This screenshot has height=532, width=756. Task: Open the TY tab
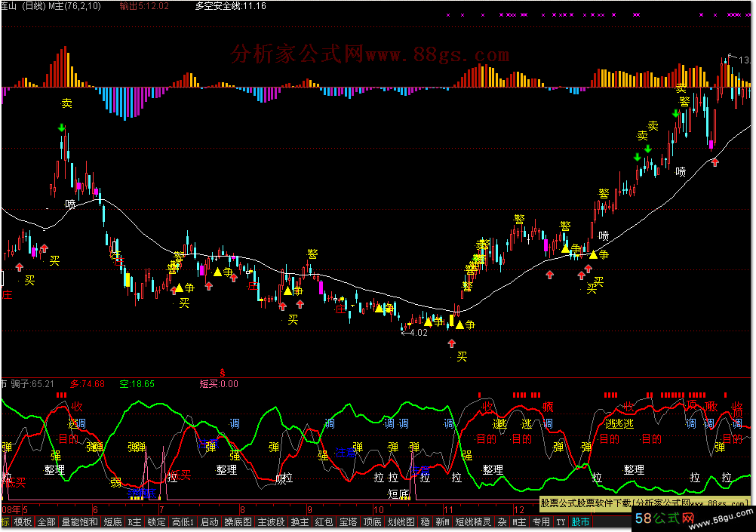click(561, 522)
